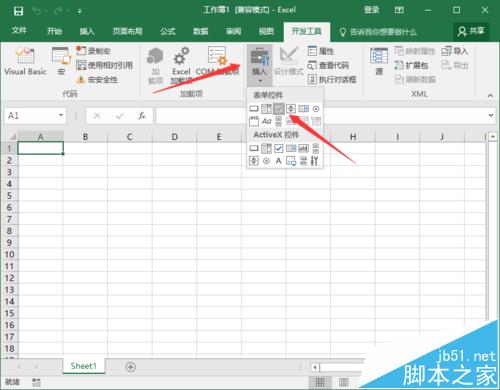Select ActiveX toggle button control

pyautogui.click(x=303, y=161)
